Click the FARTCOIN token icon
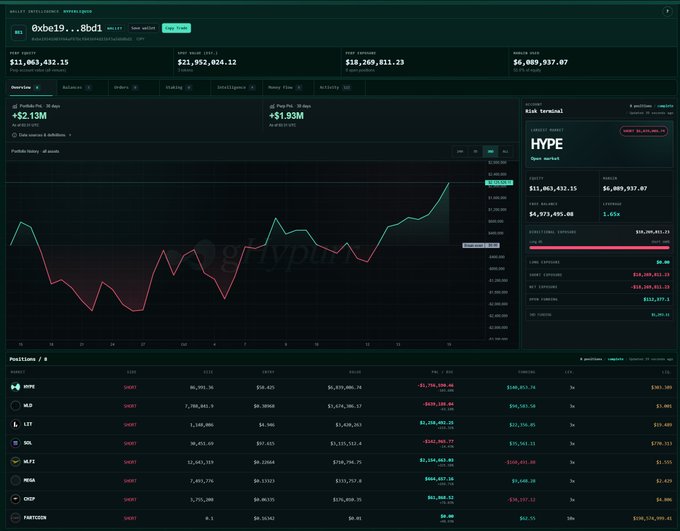680x531 pixels. coord(15,518)
